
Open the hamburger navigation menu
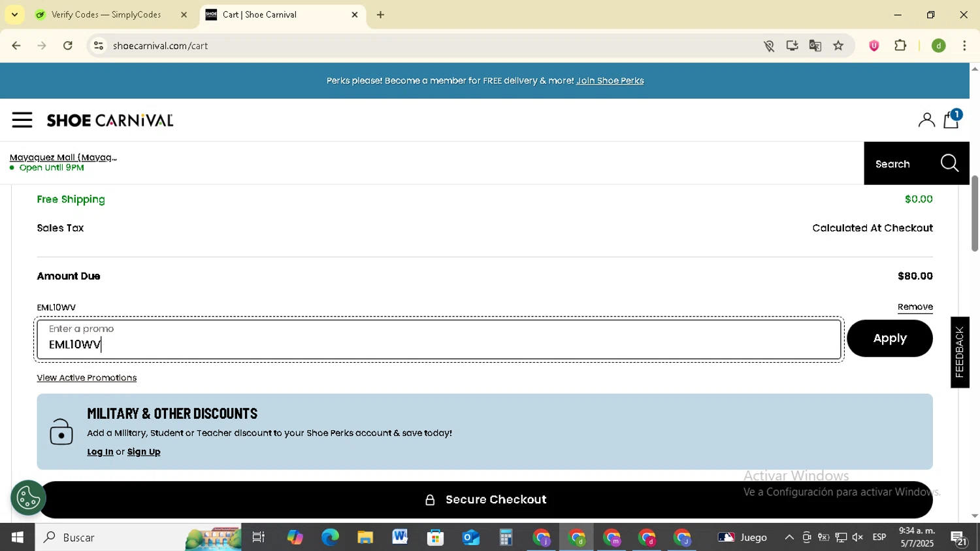(22, 120)
